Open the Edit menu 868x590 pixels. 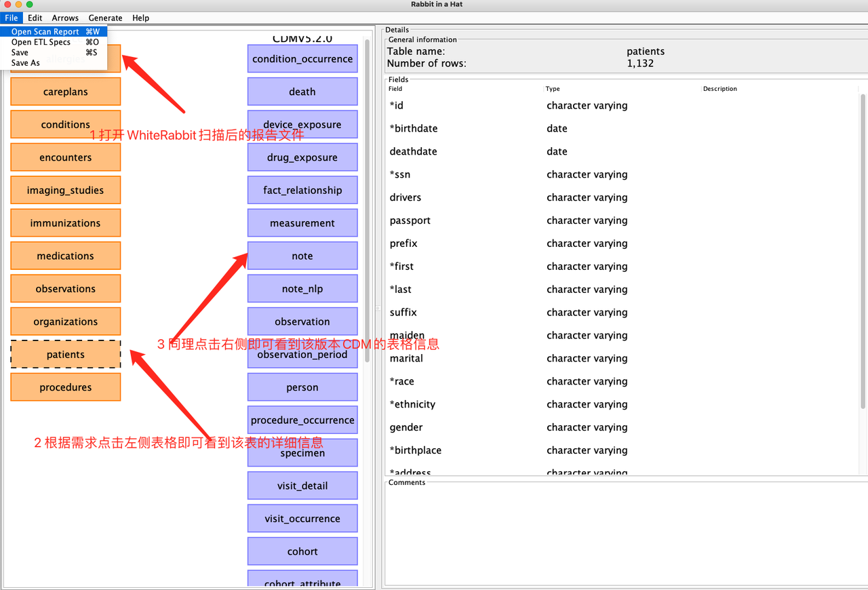click(35, 18)
